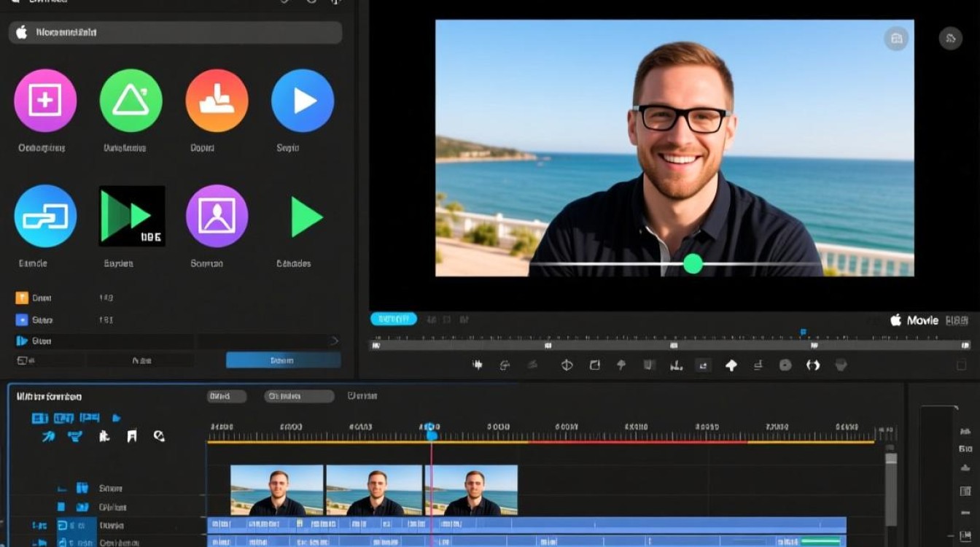Viewport: 980px width, 547px height.
Task: Click the curly G-shaped viewer toolbar icon
Action: (x=505, y=365)
